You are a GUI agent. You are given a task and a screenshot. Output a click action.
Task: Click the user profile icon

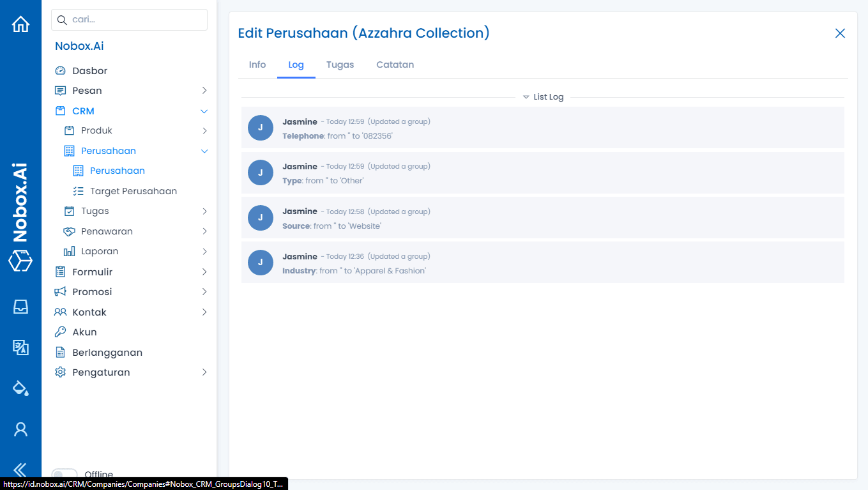pyautogui.click(x=20, y=429)
